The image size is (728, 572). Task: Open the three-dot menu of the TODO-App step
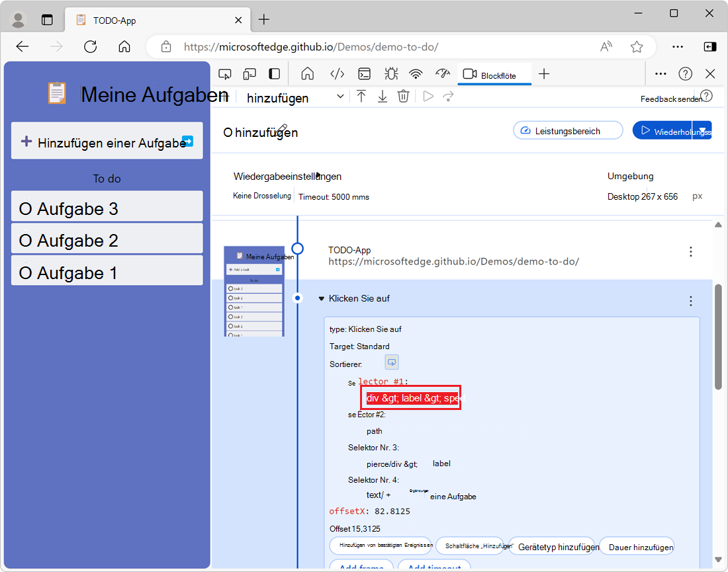point(691,252)
